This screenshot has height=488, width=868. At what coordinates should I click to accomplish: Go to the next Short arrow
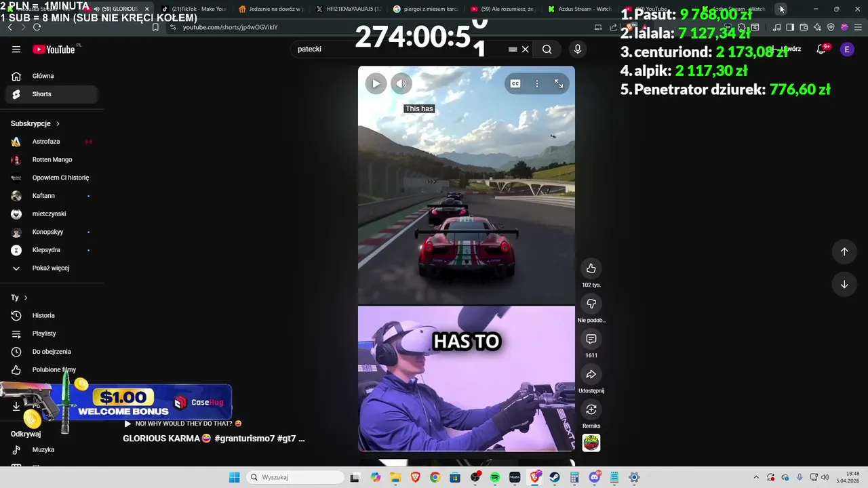pyautogui.click(x=844, y=284)
